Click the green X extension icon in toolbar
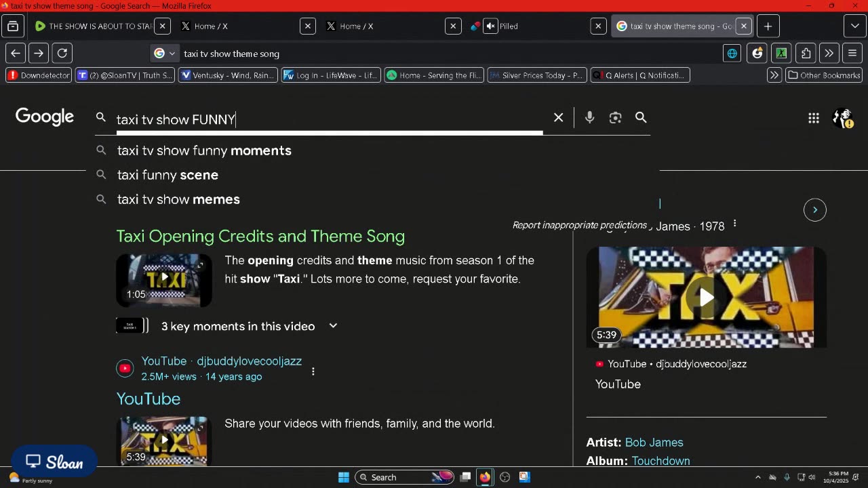This screenshot has height=488, width=868. tap(781, 53)
